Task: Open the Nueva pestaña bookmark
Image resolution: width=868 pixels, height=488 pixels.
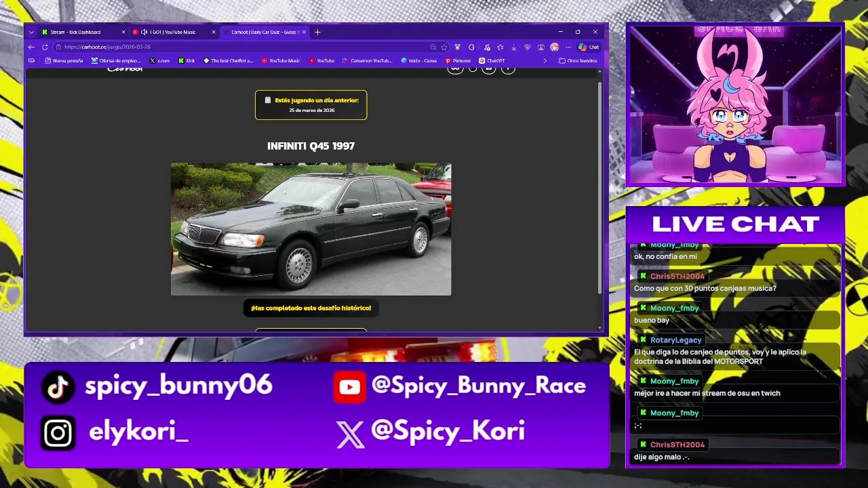Action: pyautogui.click(x=64, y=60)
